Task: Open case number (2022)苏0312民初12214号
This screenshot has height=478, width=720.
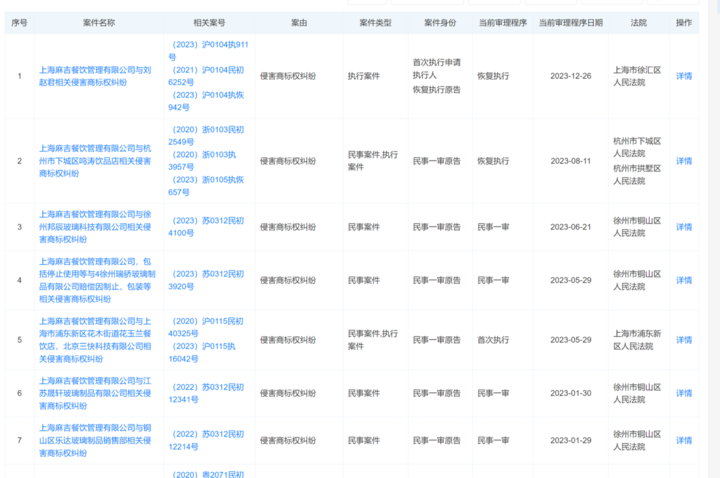Action: [x=206, y=440]
